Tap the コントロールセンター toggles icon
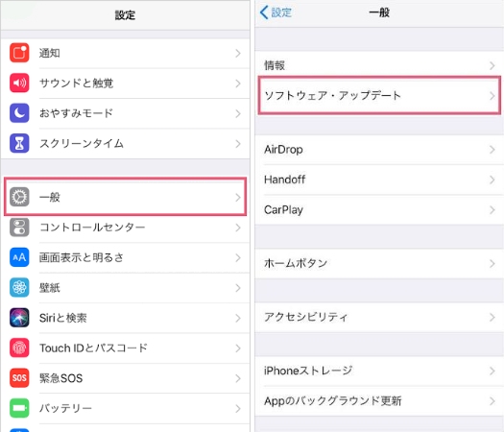The image size is (504, 432). click(19, 228)
